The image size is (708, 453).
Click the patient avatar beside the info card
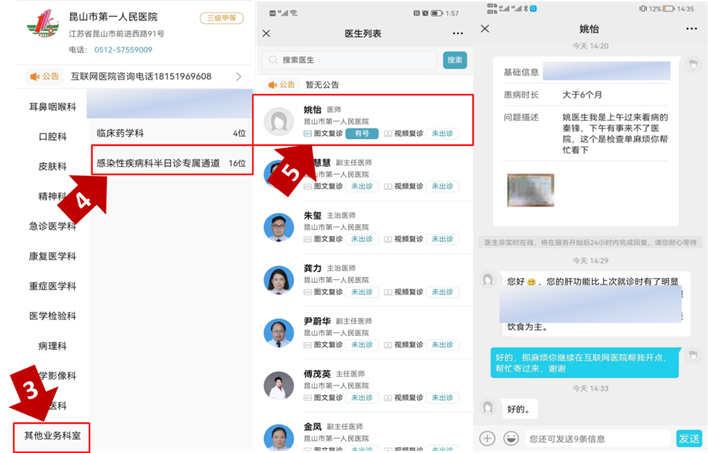[693, 65]
